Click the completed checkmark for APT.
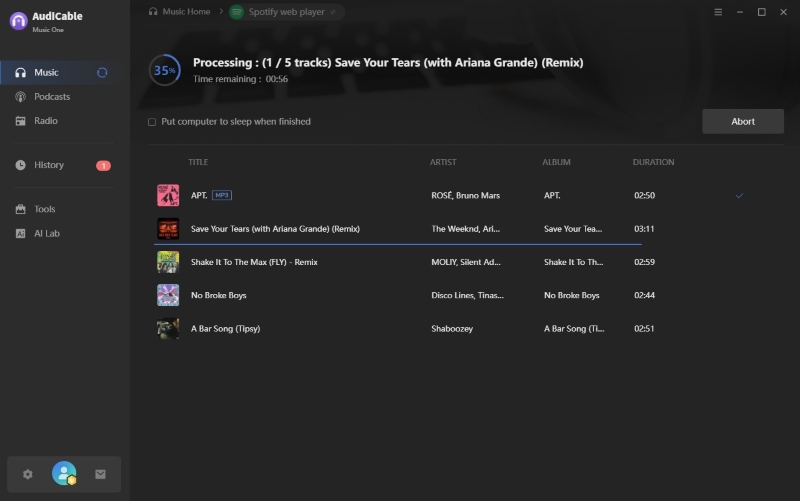 click(739, 195)
